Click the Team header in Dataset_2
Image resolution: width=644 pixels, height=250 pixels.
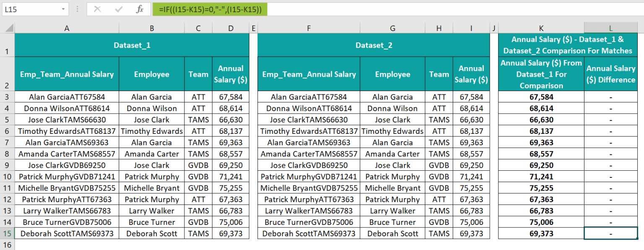point(439,74)
